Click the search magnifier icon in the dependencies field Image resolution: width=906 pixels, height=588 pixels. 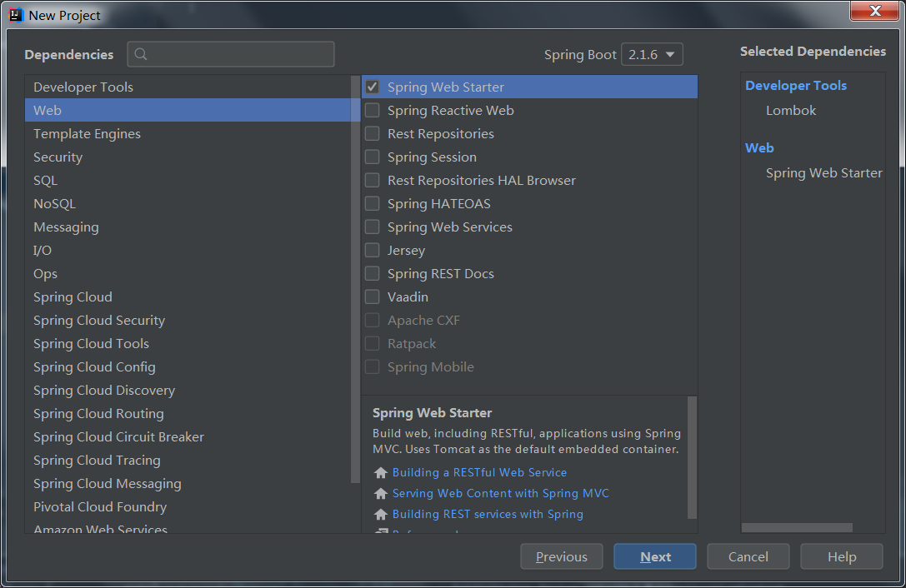pos(140,54)
